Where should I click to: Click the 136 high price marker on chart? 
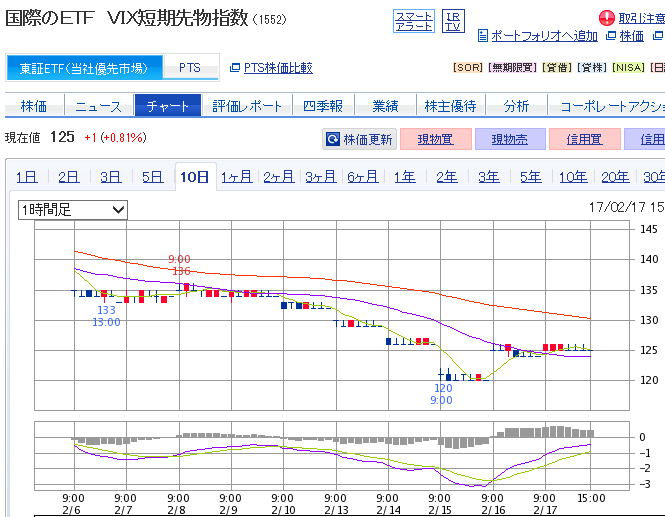coord(181,271)
